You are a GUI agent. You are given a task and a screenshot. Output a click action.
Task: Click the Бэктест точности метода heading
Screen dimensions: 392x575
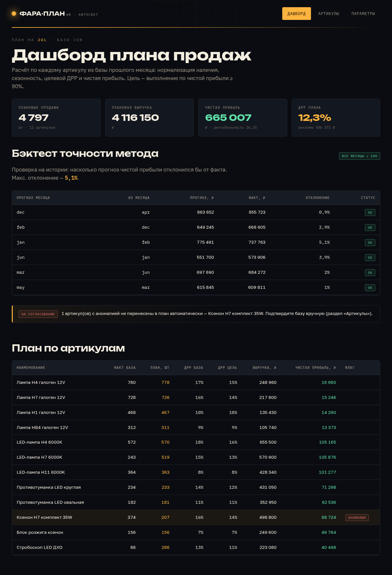(85, 154)
